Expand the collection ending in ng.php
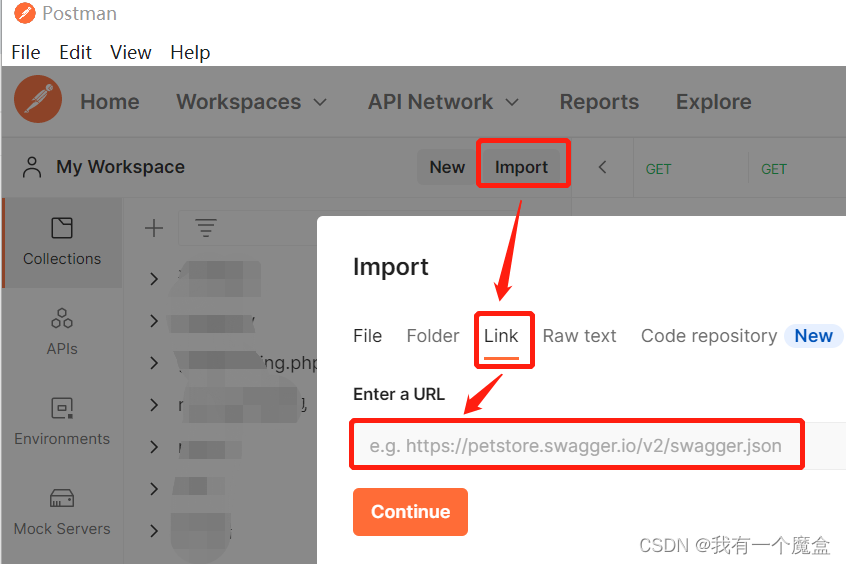Viewport: 846px width, 564px height. point(154,363)
